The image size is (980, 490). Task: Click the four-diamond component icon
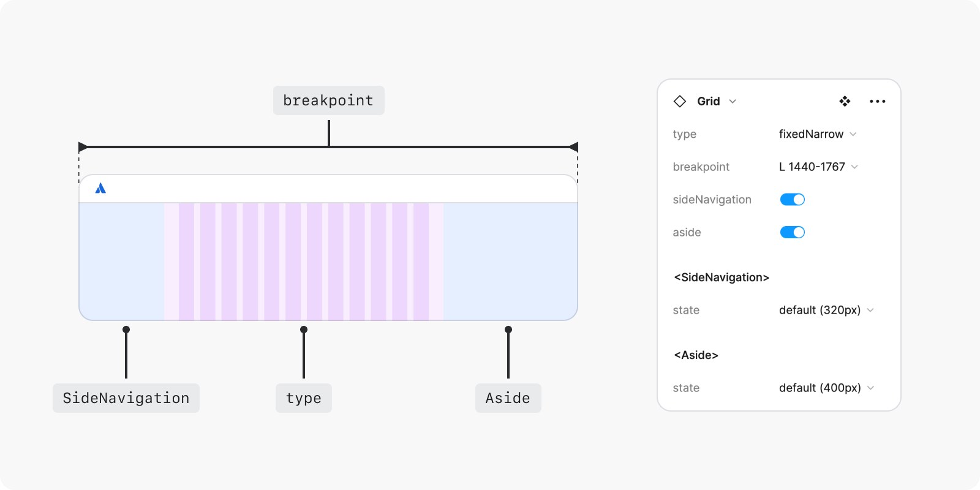pyautogui.click(x=845, y=102)
